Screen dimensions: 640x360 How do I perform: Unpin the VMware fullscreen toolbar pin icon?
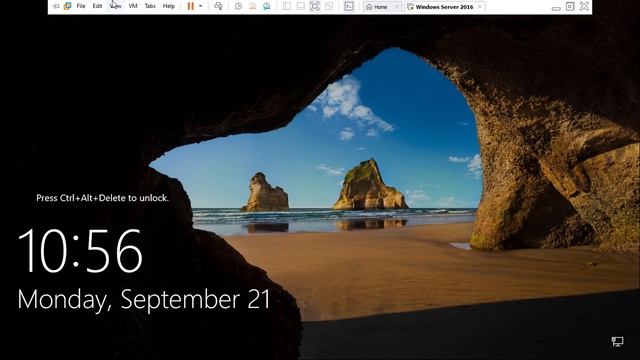coord(56,6)
